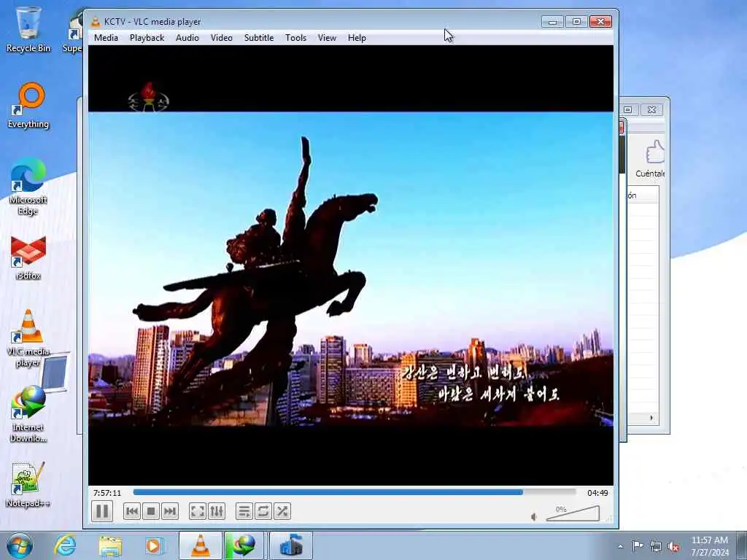Switch to the blue app taskbar button
Viewport: 747px width, 560px height.
coord(291,545)
